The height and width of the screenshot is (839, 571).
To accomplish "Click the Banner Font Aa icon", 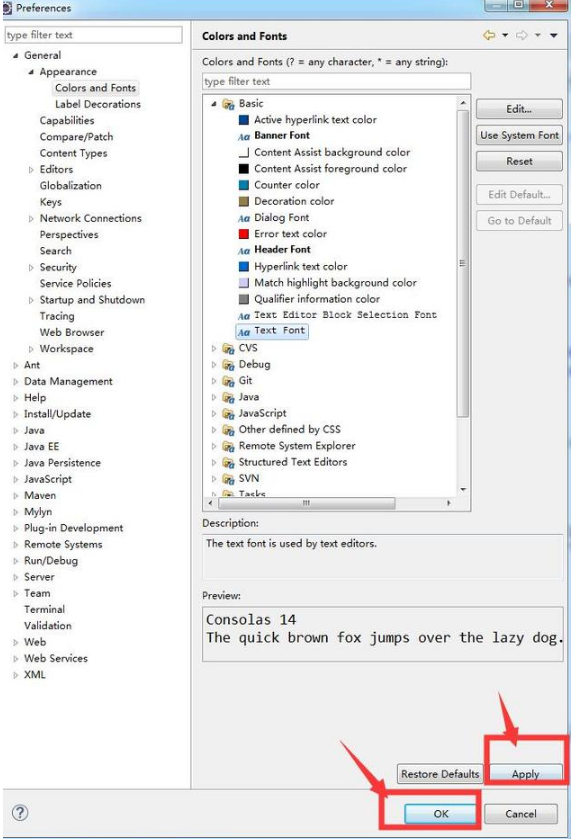I will coord(243,136).
